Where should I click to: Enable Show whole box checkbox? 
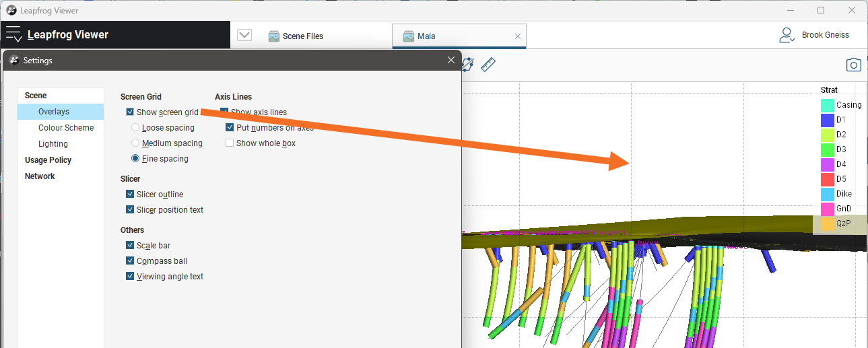230,143
